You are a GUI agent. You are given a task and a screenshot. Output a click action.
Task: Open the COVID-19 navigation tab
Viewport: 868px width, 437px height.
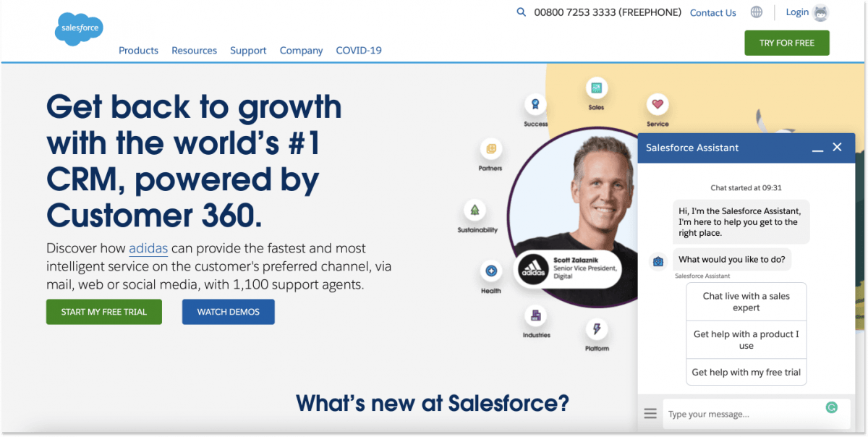pyautogui.click(x=358, y=50)
